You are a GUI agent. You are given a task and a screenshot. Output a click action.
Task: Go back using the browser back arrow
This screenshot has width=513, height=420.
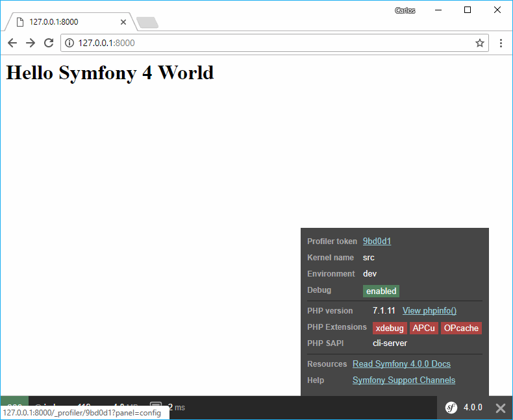click(12, 43)
